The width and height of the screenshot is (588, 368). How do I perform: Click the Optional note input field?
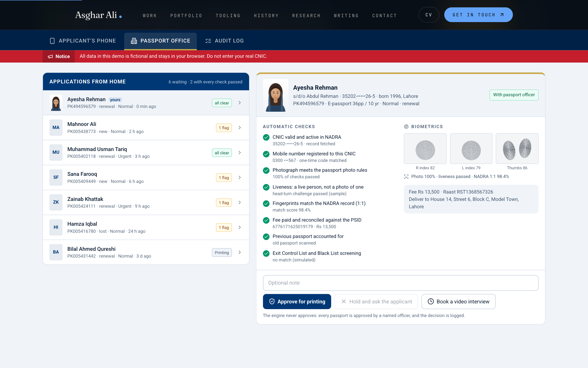click(x=400, y=283)
